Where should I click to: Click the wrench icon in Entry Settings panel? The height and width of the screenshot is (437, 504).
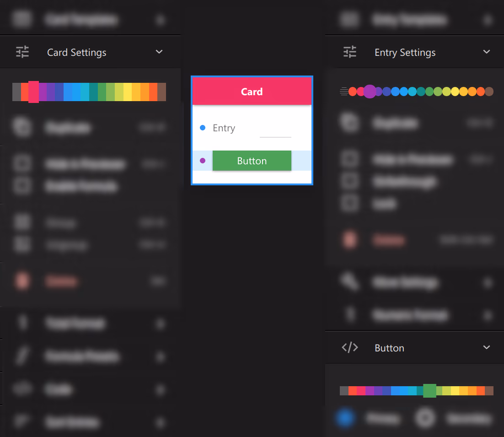click(350, 283)
